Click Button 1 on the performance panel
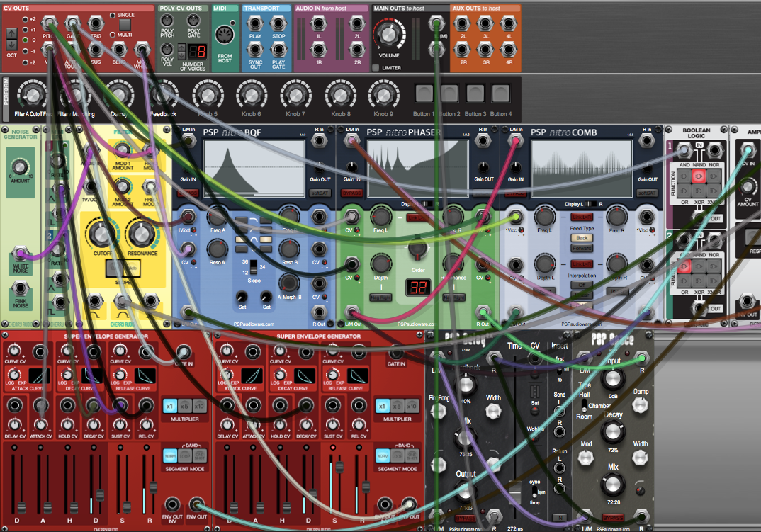Image resolution: width=761 pixels, height=532 pixels. [424, 93]
